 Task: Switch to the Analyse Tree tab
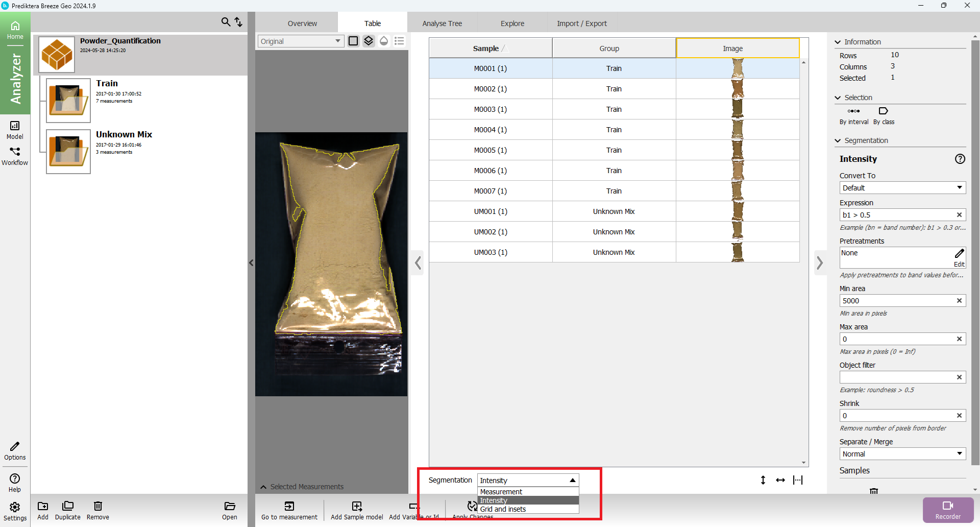442,23
